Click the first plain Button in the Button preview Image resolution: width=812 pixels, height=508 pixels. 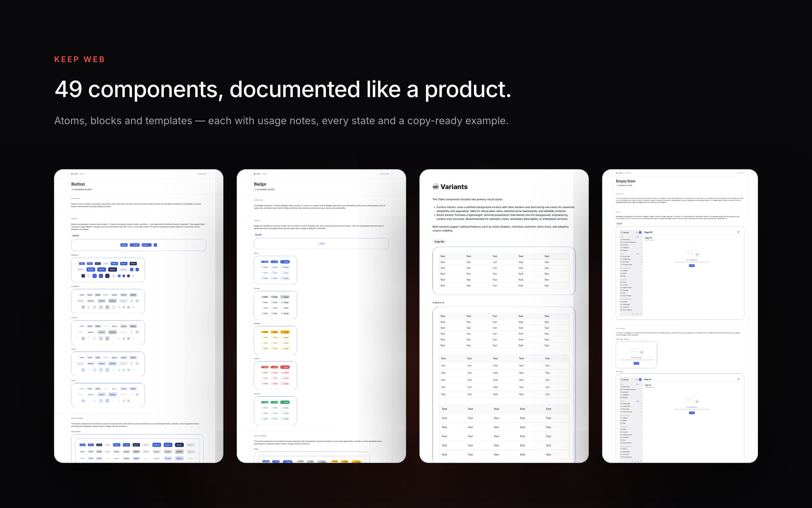click(124, 245)
